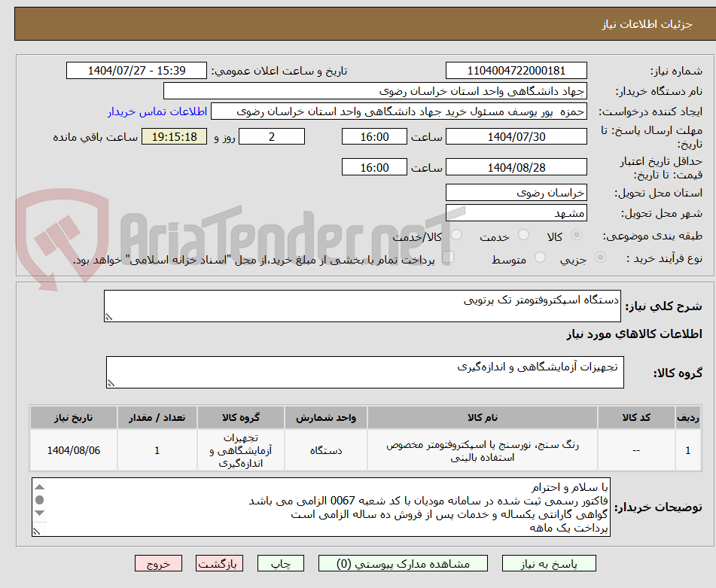Select the خدمت radio button

pos(523,234)
